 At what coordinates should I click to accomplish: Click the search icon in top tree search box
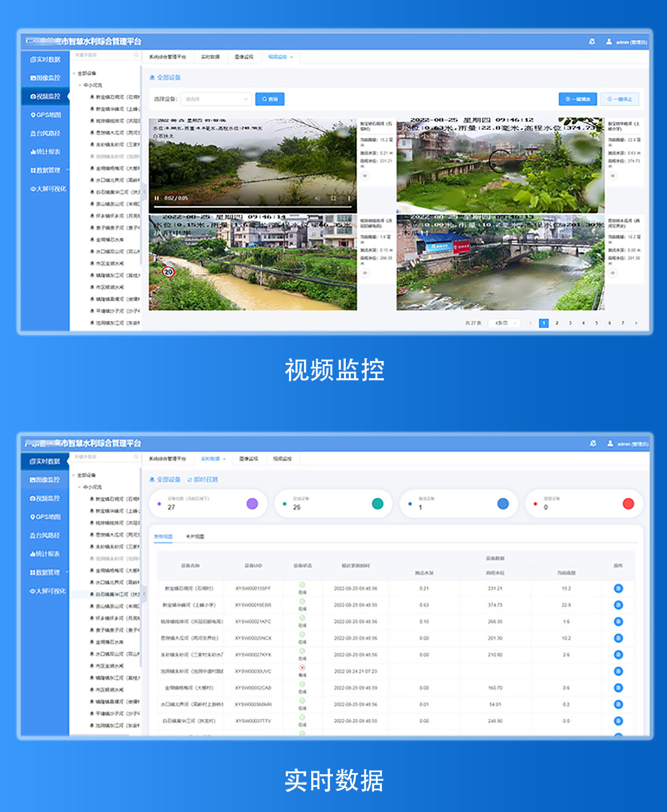pos(136,56)
